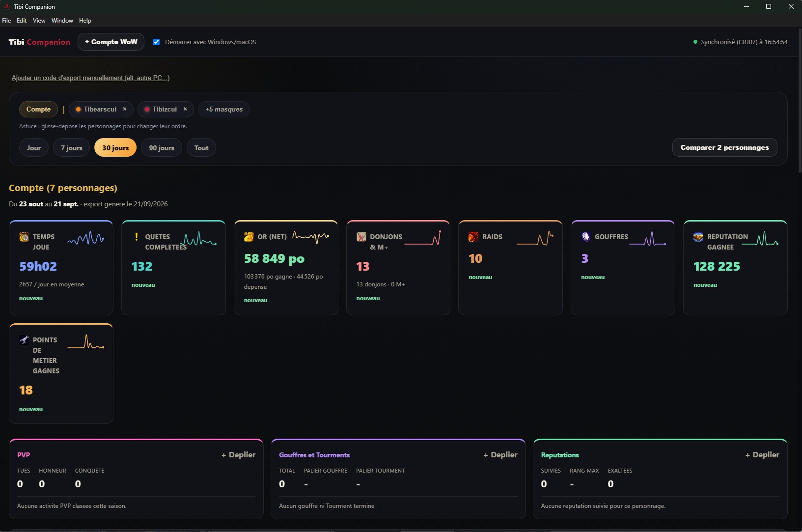This screenshot has height=532, width=802.
Task: Open the View menu
Action: [39, 21]
